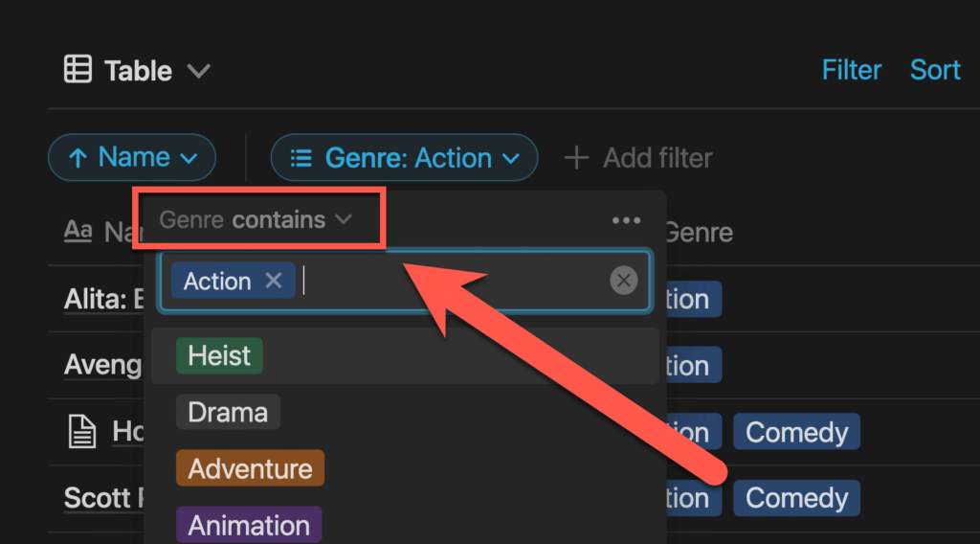Click the page document icon in the table row
The image size is (980, 544).
82,431
